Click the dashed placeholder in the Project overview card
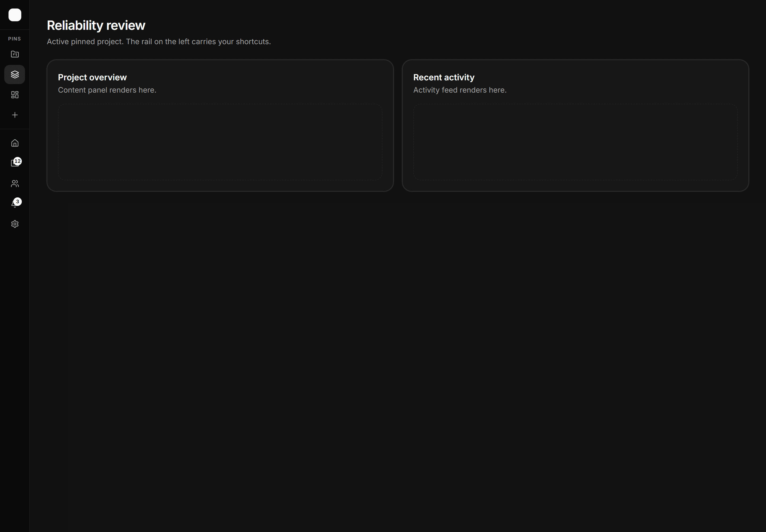 coord(220,142)
